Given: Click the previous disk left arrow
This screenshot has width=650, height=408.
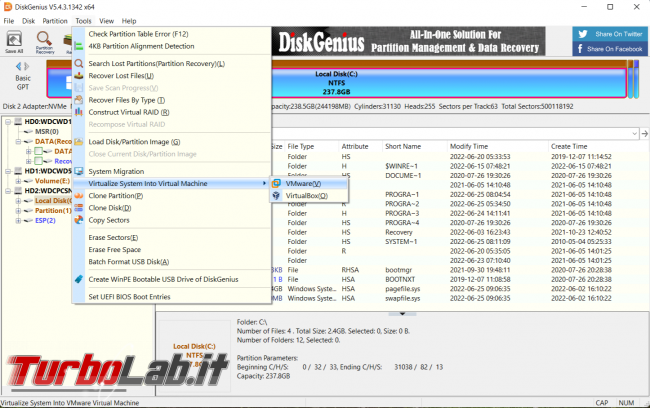Looking at the screenshot, I should (19, 66).
